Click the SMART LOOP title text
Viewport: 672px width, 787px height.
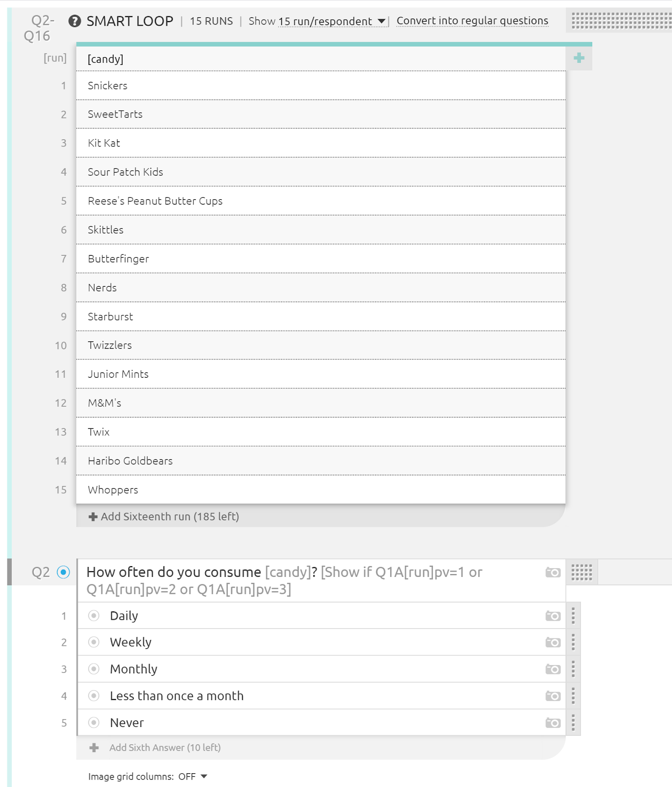pyautogui.click(x=130, y=21)
